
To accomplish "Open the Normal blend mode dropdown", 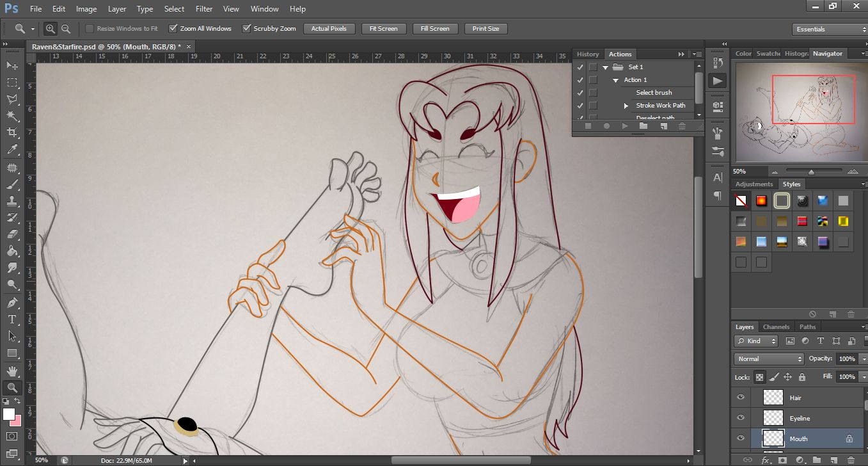I will coord(769,358).
